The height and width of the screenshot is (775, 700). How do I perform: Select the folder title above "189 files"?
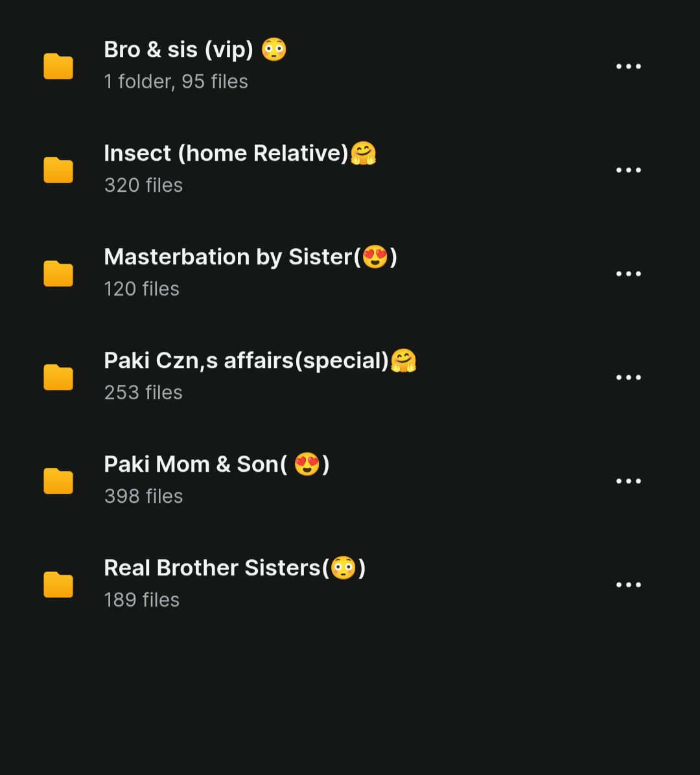pyautogui.click(x=235, y=568)
